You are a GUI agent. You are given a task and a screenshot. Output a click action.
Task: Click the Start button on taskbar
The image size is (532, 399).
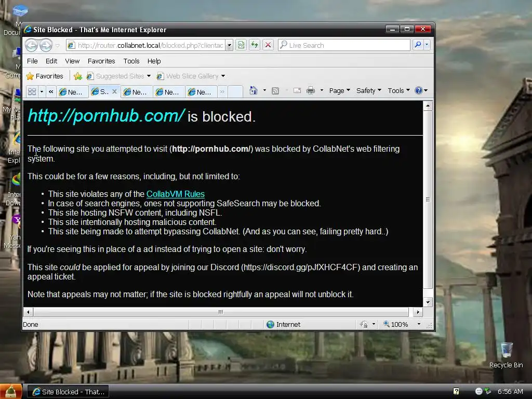11,392
